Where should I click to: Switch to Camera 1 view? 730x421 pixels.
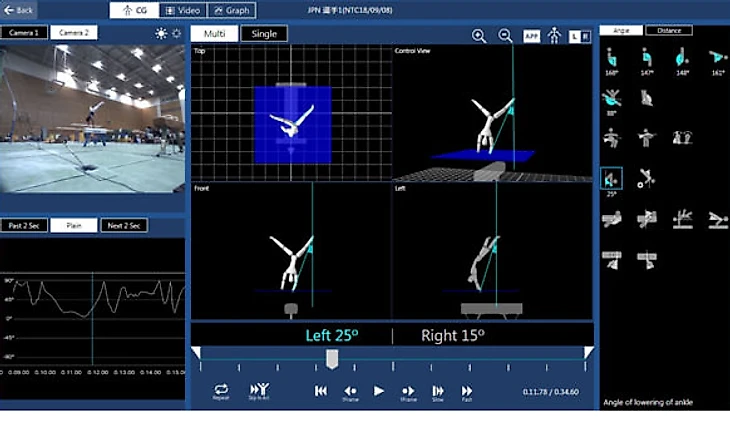click(x=24, y=33)
